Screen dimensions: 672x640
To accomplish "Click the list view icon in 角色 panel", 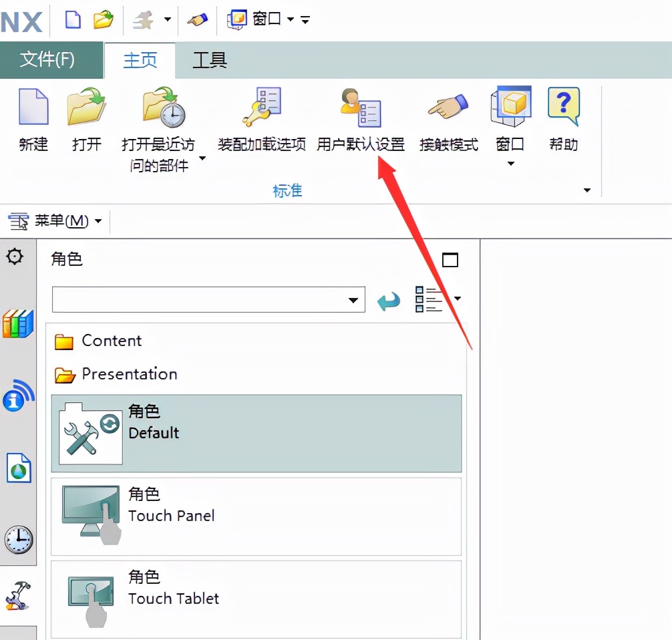I will click(428, 299).
